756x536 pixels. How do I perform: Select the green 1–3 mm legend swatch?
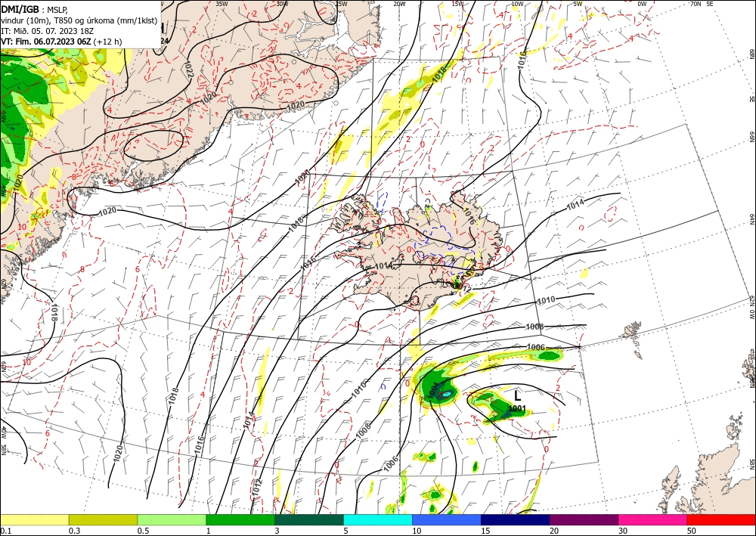point(240,519)
